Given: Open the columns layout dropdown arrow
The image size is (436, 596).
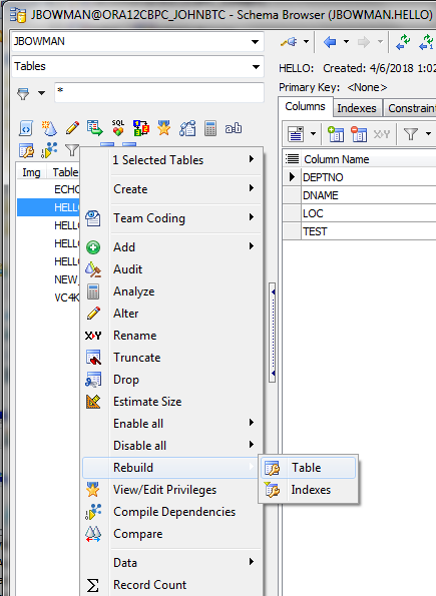Looking at the screenshot, I should (313, 134).
